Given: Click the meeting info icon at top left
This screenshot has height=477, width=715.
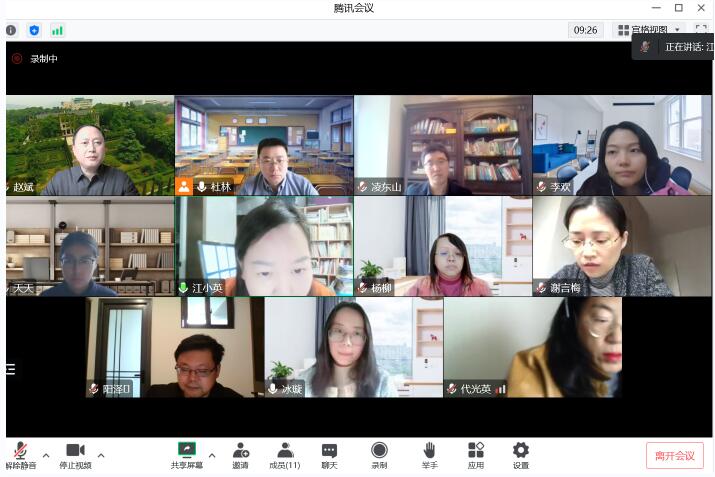Looking at the screenshot, I should (11, 30).
